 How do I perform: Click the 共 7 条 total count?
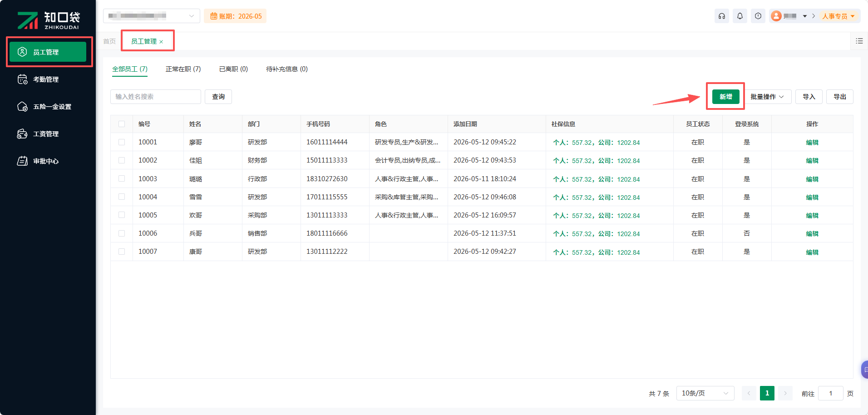pyautogui.click(x=659, y=394)
